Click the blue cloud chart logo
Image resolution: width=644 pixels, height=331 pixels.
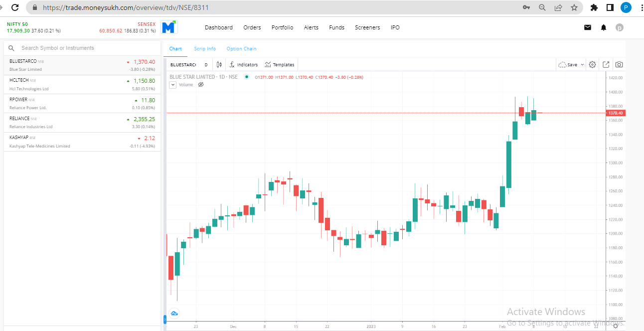174,314
